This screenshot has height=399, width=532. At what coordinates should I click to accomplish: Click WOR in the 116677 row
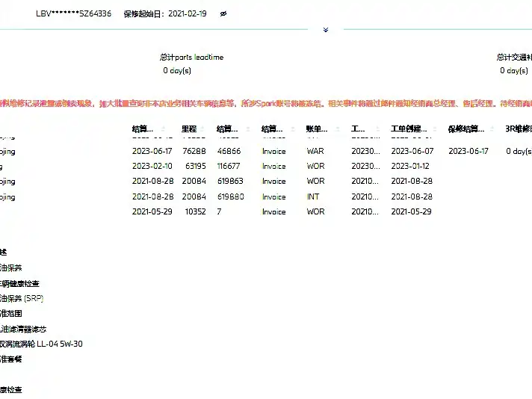click(x=315, y=166)
